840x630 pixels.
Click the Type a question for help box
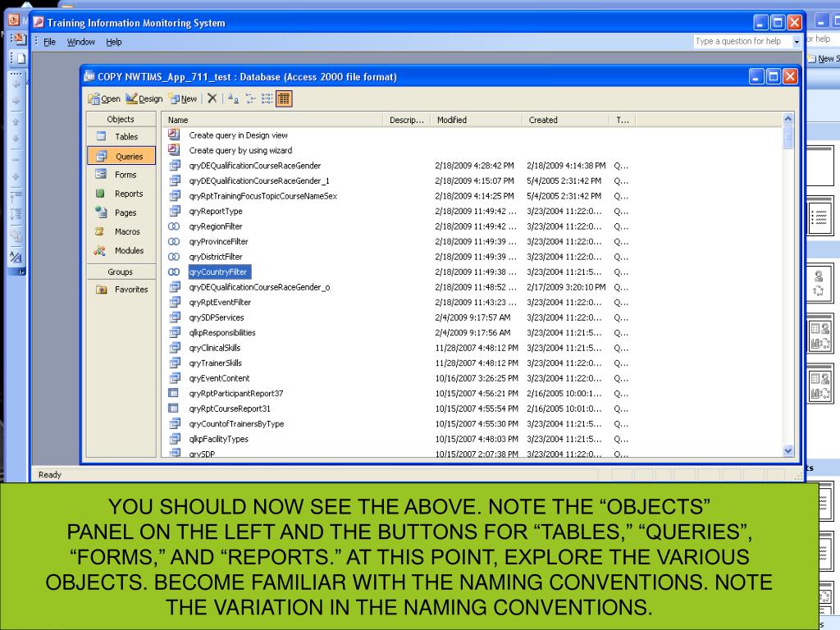click(x=742, y=41)
